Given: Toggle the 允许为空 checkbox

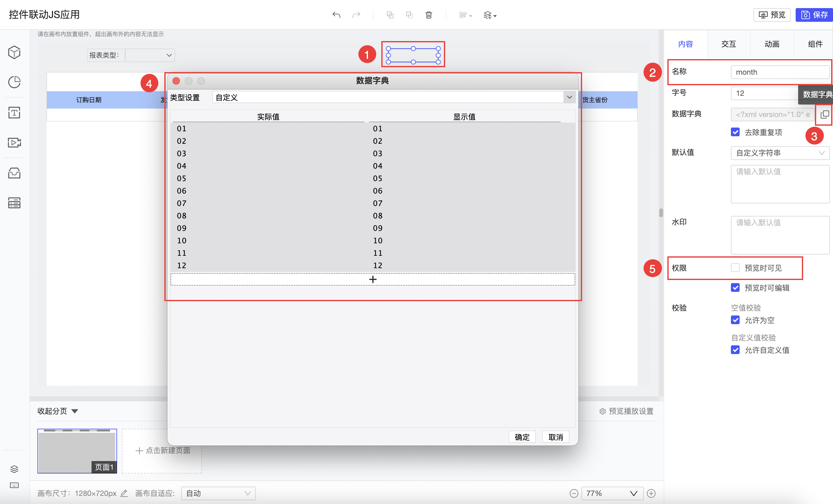Looking at the screenshot, I should pyautogui.click(x=735, y=320).
